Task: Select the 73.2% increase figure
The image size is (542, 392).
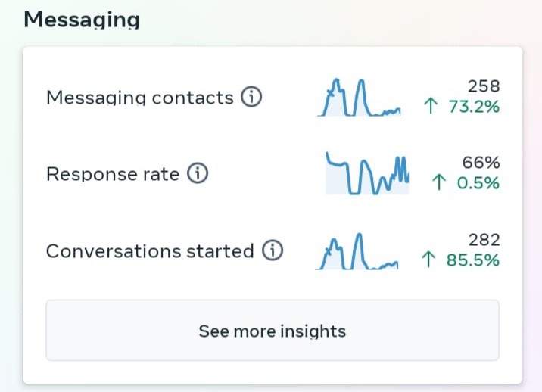Action: pos(474,107)
